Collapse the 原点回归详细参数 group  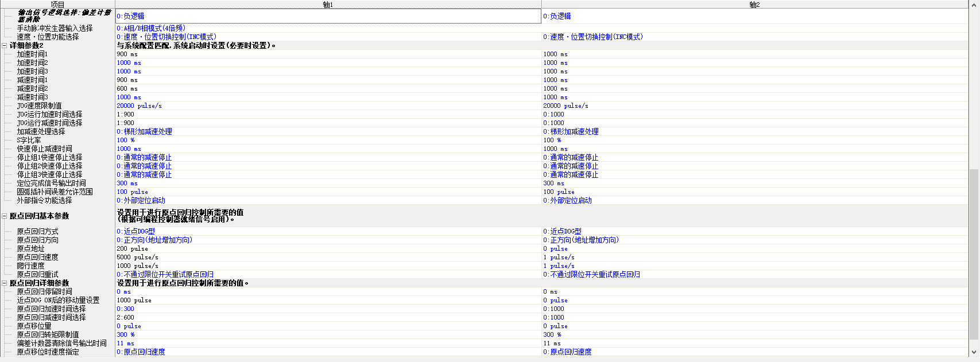click(x=5, y=283)
